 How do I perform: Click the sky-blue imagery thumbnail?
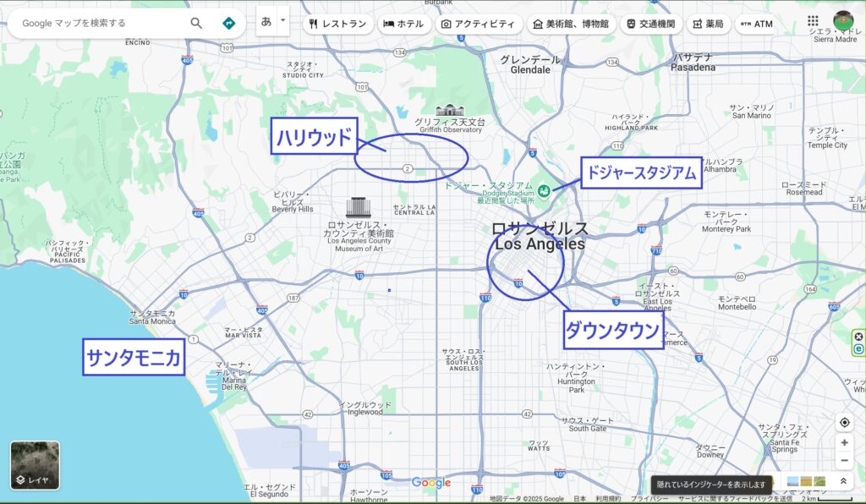click(x=792, y=481)
